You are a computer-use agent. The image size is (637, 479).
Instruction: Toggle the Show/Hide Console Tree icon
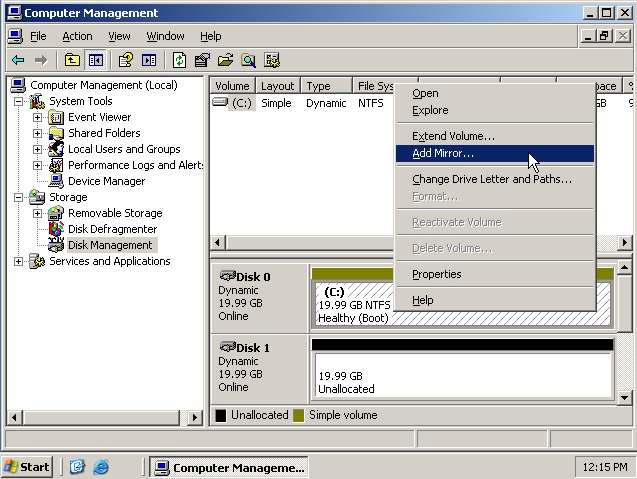point(95,61)
